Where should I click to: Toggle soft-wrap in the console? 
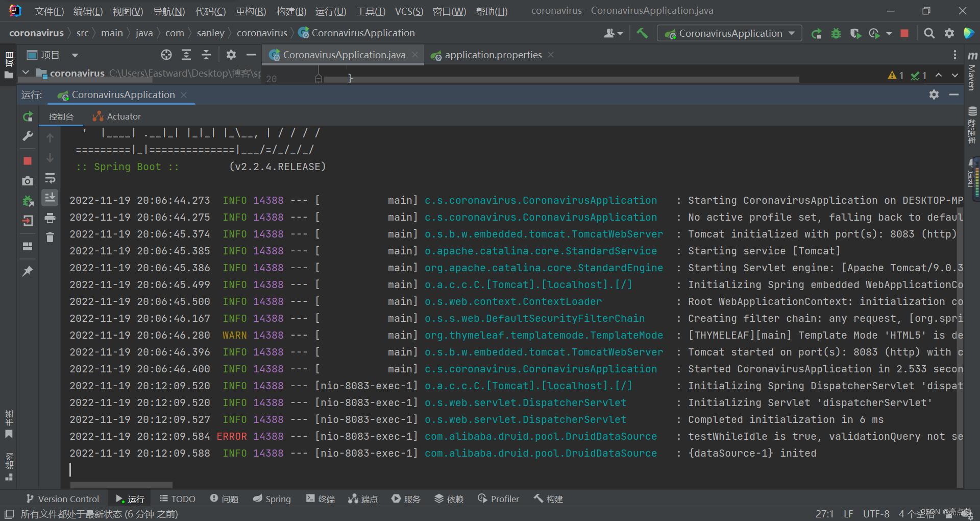[x=50, y=178]
